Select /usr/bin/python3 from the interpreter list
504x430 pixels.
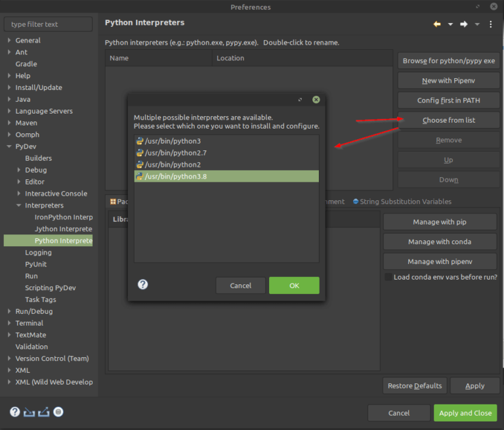(173, 141)
